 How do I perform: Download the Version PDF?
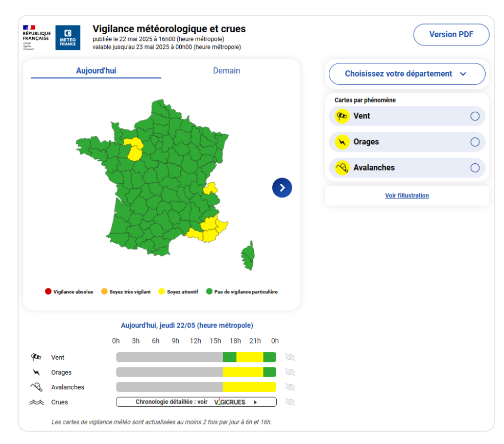[451, 34]
